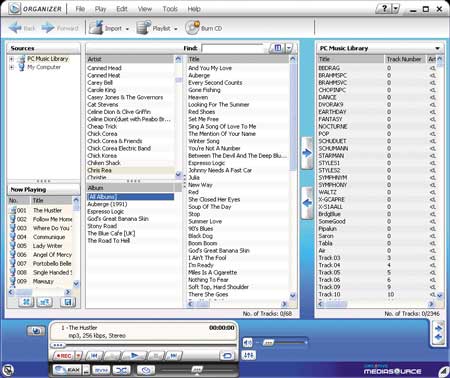450x378 pixels.
Task: Expand the My Computer tree node
Action: coord(12,67)
